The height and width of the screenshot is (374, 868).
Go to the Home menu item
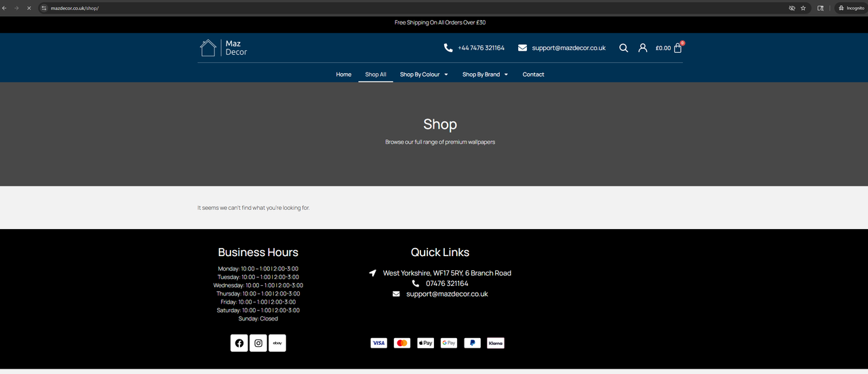click(344, 75)
